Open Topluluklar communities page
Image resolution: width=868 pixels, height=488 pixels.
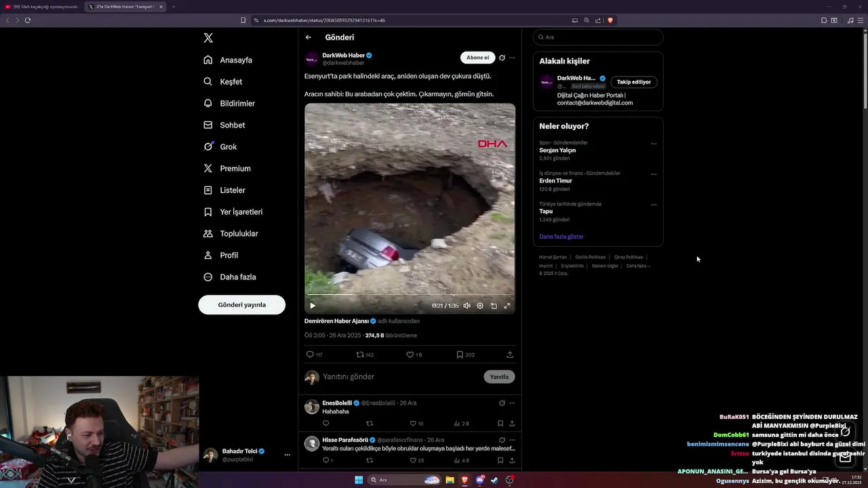231,233
